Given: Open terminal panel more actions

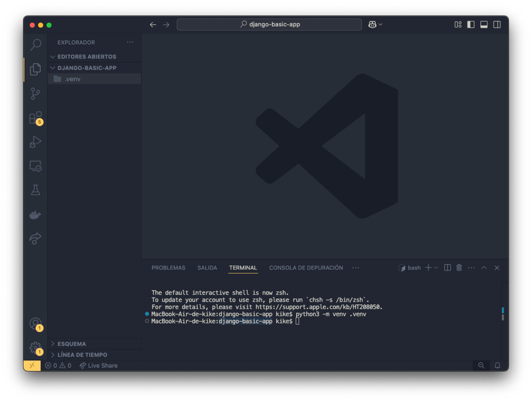Looking at the screenshot, I should (x=471, y=268).
